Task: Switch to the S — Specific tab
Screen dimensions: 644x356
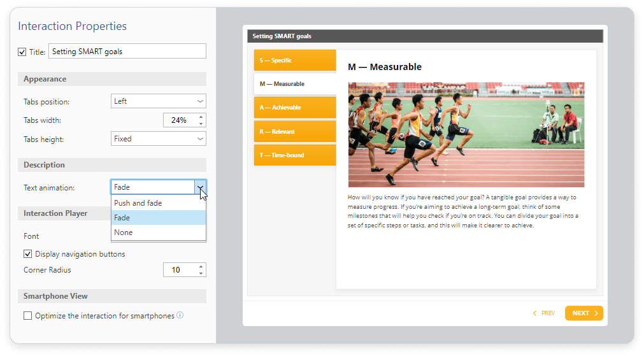Action: [x=295, y=60]
